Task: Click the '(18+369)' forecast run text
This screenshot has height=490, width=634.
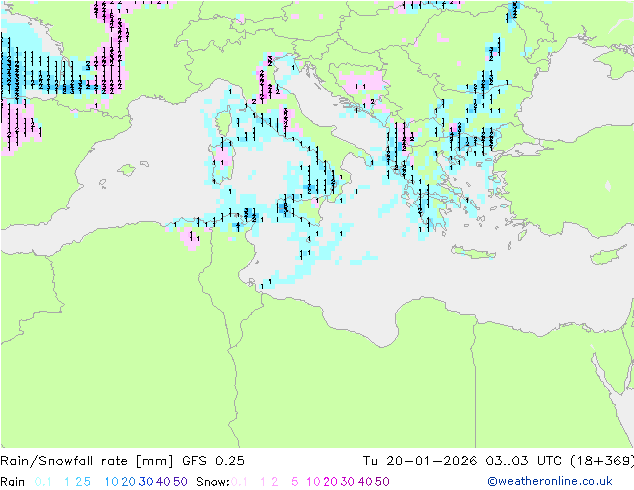Action: 602,461
